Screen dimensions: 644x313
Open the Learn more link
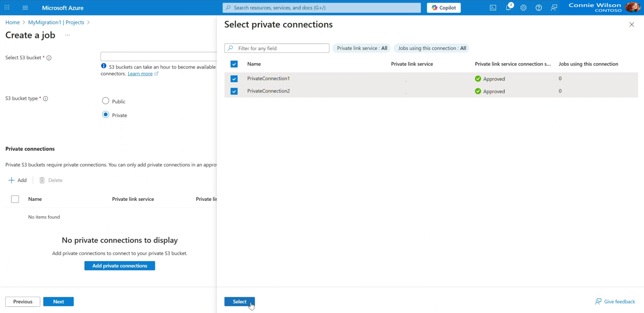pos(140,74)
